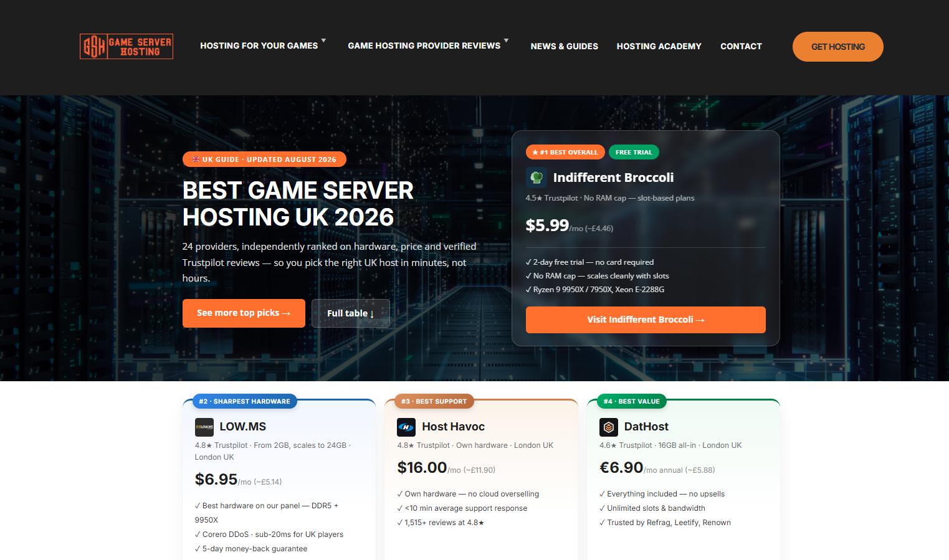Open the Indifferent Broccoli provider title
Image resolution: width=949 pixels, height=560 pixels.
click(x=613, y=178)
